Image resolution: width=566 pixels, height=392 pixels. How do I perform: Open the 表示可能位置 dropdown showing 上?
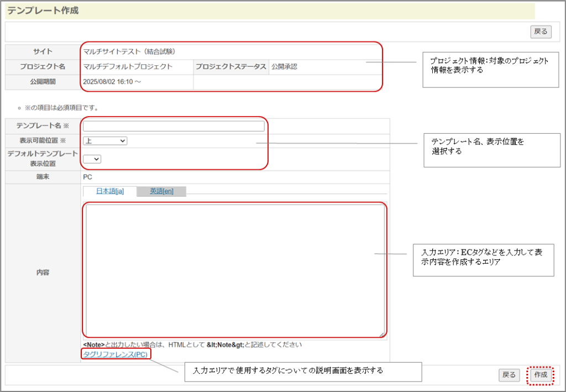[x=105, y=141]
